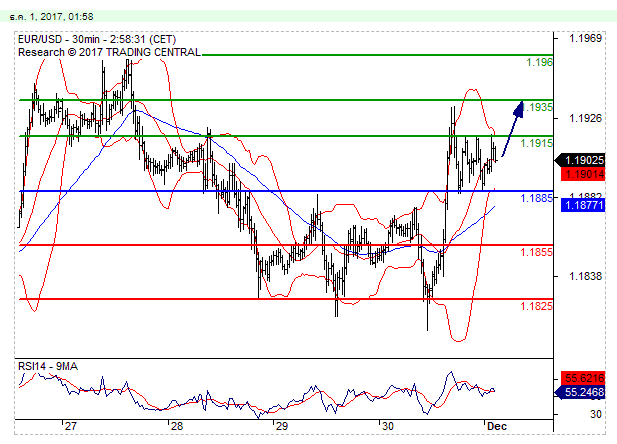Click the blue 1.18771 moving average tag
Screen dimensions: 617x444
583,205
